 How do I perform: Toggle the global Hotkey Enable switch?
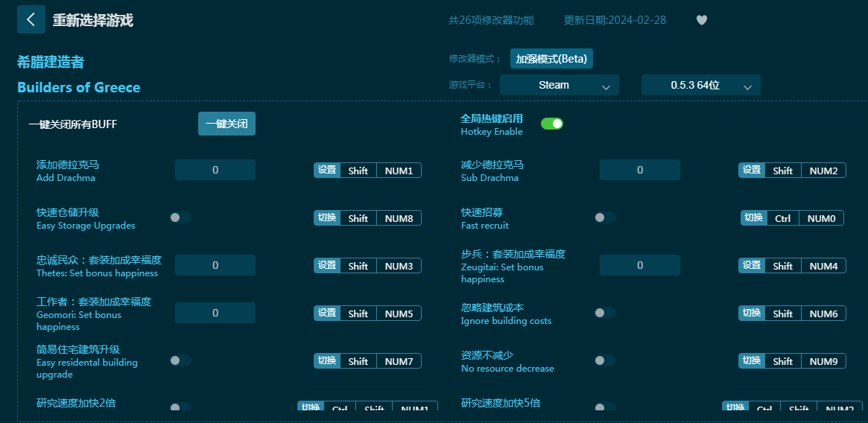(x=551, y=124)
